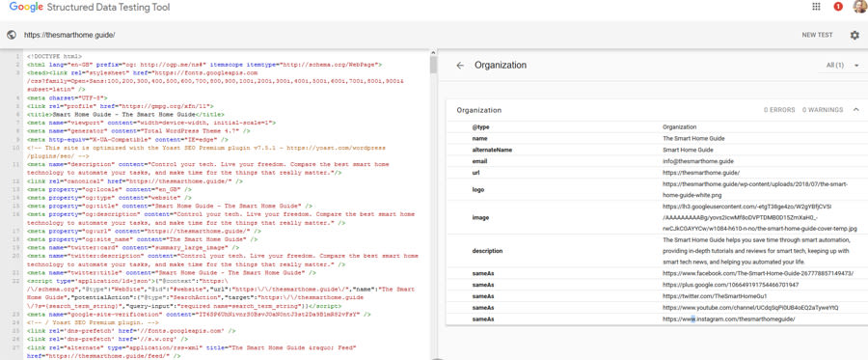Open the notifications badge showing 1
The image size is (868, 360).
838,7
